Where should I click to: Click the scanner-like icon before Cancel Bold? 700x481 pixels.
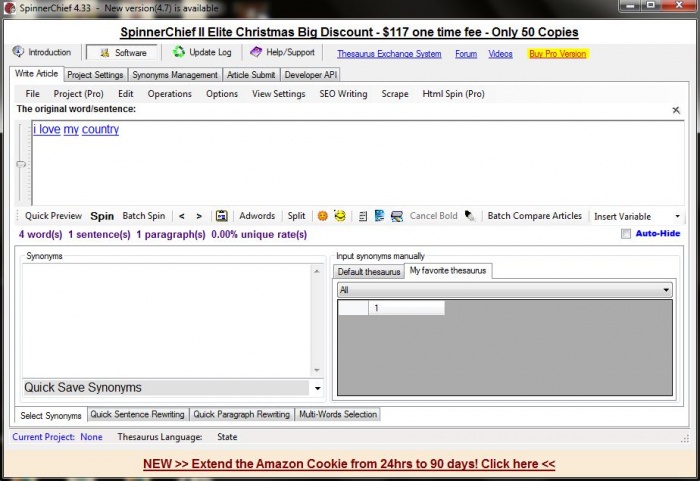point(397,217)
